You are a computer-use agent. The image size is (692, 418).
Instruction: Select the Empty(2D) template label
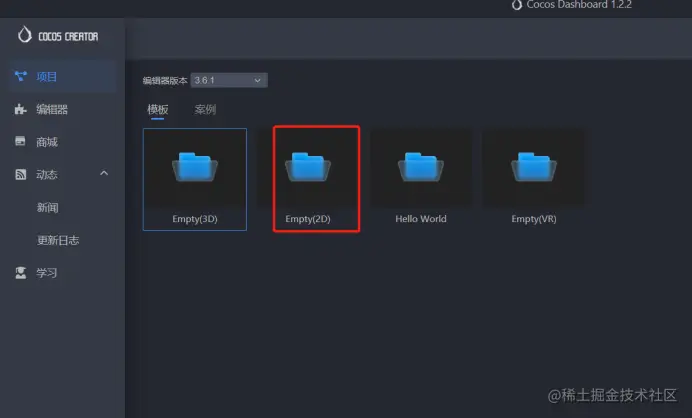308,219
